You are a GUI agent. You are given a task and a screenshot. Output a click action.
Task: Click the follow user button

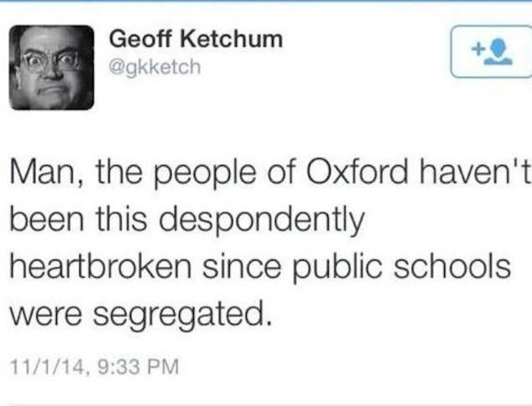pyautogui.click(x=491, y=52)
